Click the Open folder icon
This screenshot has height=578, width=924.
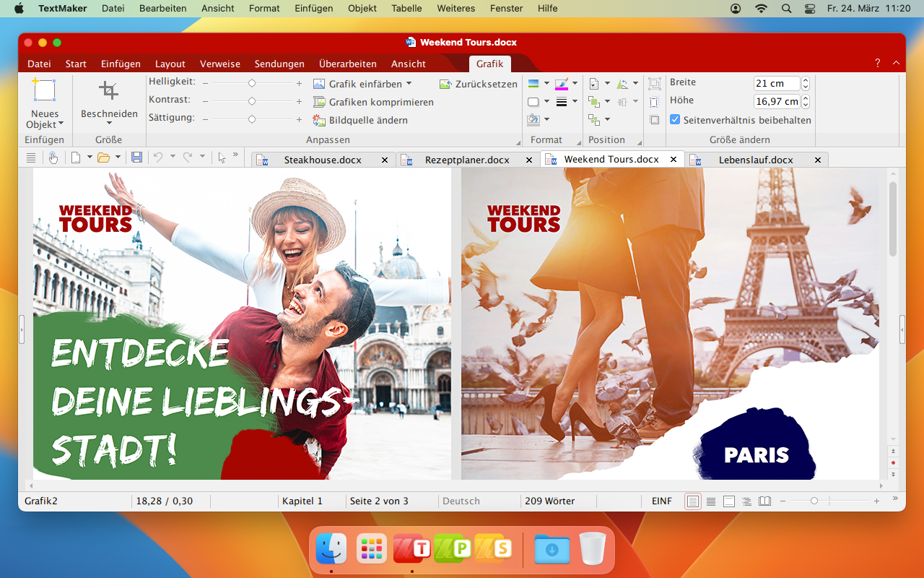104,158
